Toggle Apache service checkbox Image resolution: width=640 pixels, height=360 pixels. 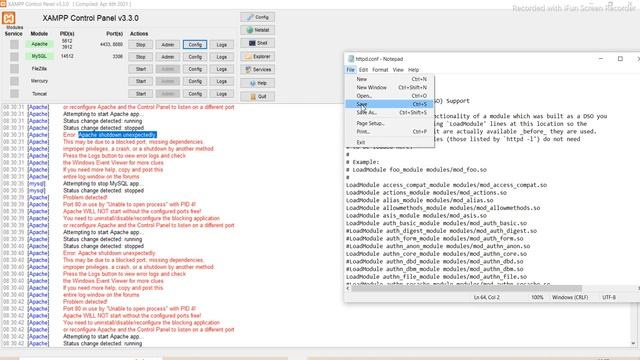click(14, 44)
